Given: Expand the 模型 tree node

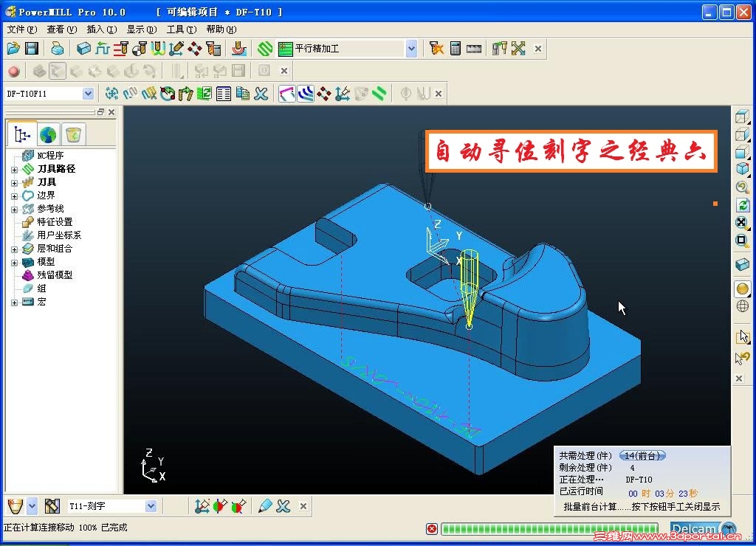Looking at the screenshot, I should pyautogui.click(x=14, y=263).
